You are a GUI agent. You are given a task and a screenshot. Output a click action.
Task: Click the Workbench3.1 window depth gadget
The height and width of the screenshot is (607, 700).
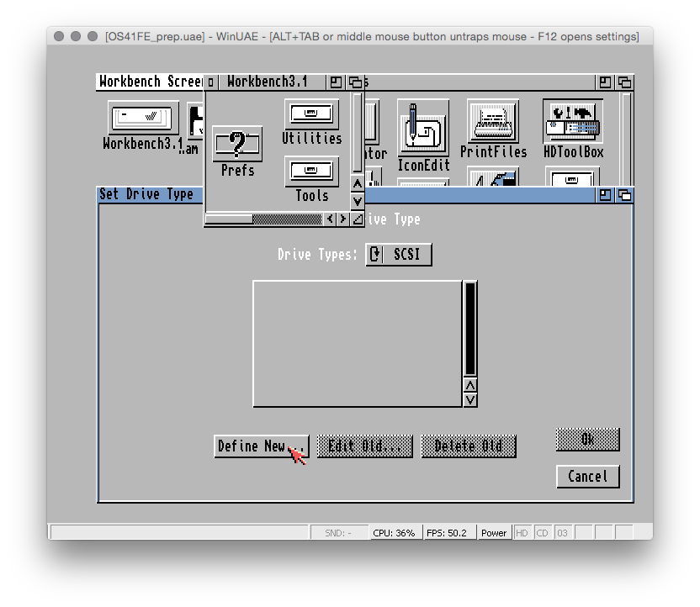coord(355,82)
